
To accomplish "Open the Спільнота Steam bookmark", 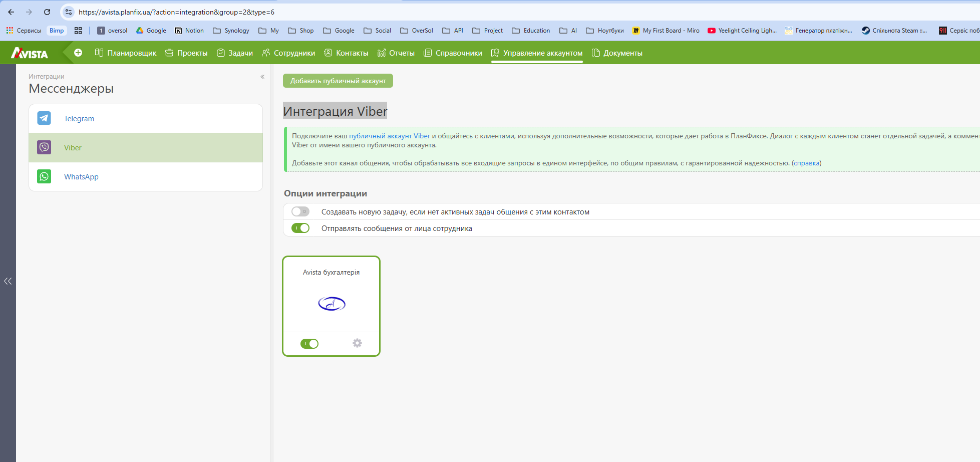I will [894, 31].
